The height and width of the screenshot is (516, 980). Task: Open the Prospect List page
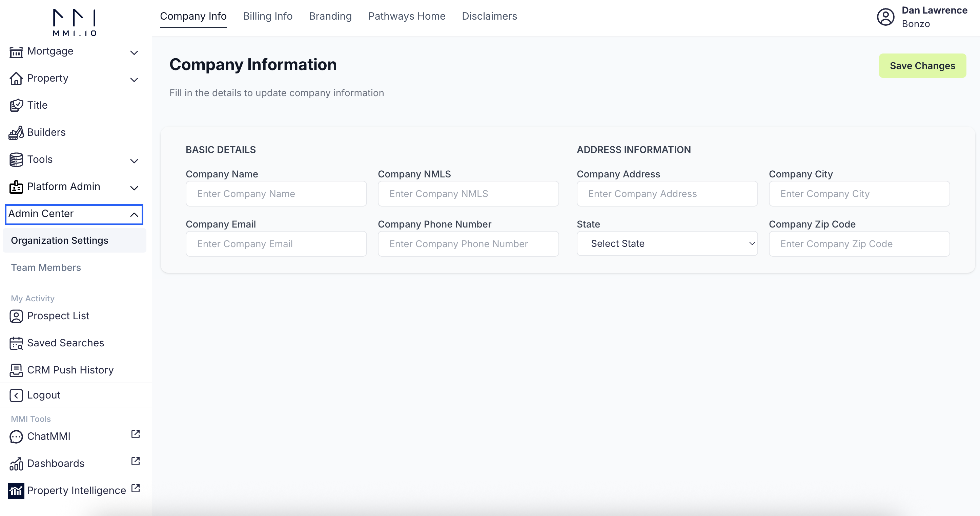coord(58,316)
